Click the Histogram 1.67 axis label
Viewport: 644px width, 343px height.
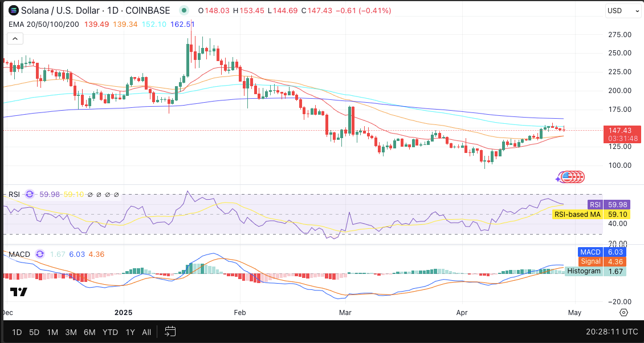[596, 272]
